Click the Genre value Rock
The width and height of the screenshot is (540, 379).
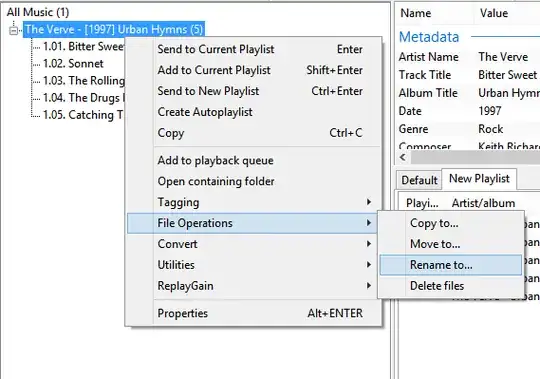click(490, 129)
